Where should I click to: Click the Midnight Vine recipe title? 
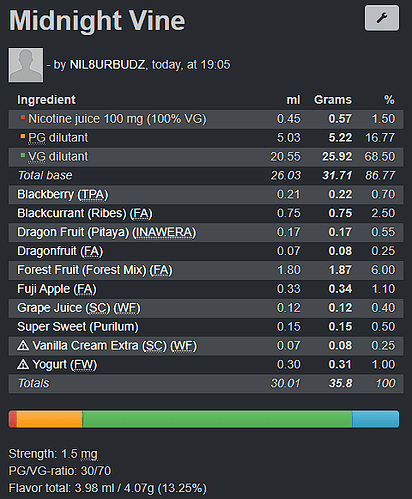(97, 21)
